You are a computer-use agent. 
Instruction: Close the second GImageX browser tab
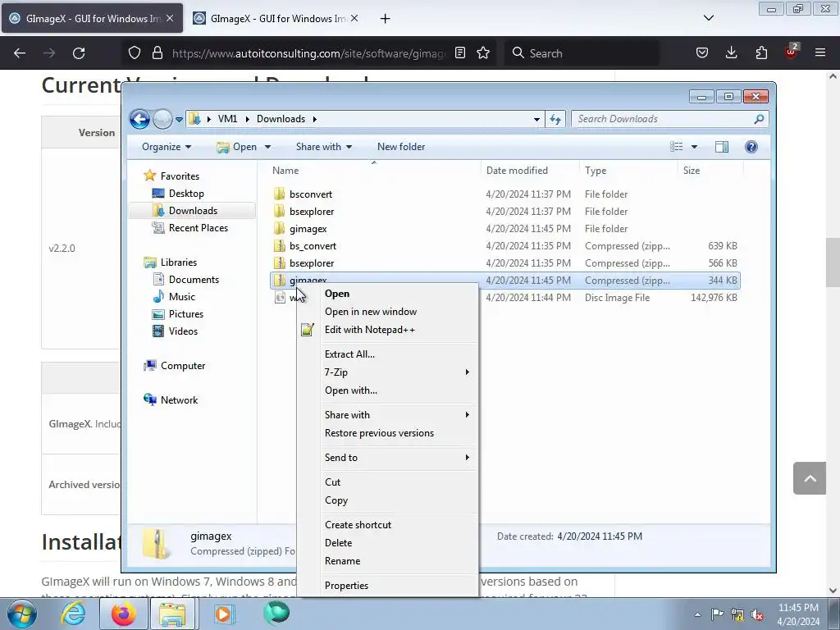[x=354, y=18]
